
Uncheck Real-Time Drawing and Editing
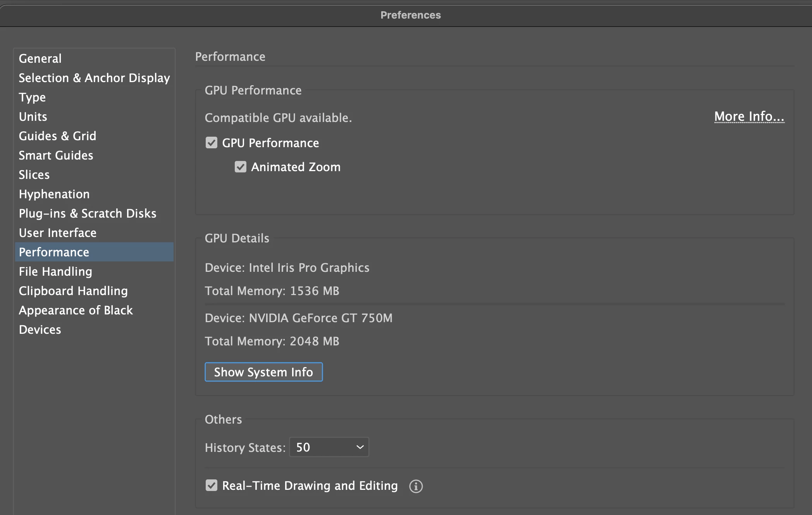click(212, 485)
